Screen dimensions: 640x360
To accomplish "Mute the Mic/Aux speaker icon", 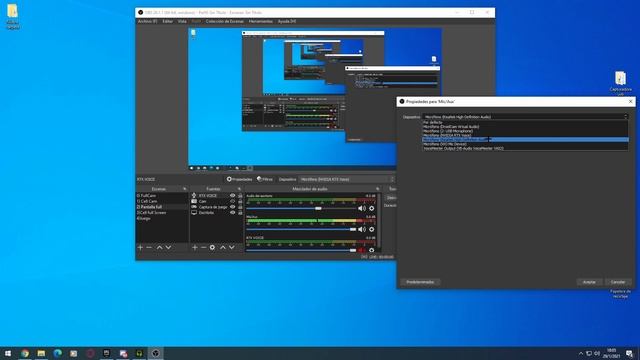I will pyautogui.click(x=362, y=229).
